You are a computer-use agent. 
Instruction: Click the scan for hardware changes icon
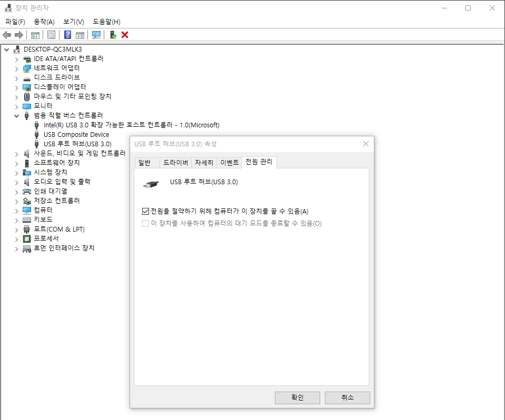96,35
